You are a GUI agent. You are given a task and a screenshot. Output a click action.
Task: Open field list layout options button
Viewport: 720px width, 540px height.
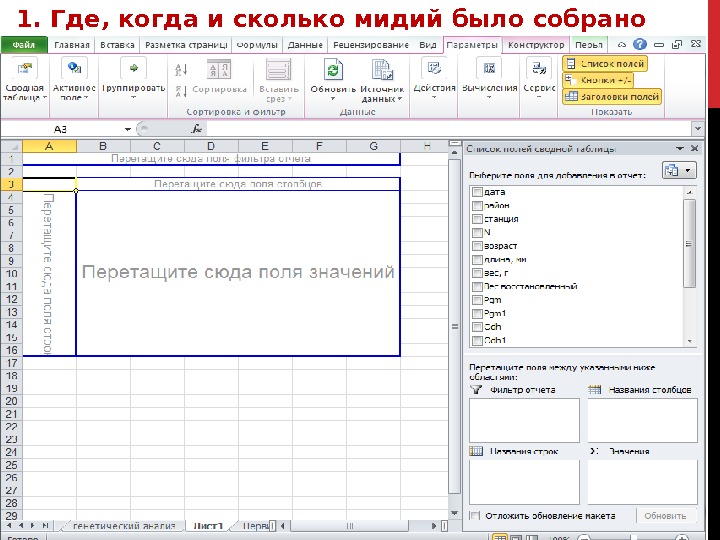[x=679, y=170]
